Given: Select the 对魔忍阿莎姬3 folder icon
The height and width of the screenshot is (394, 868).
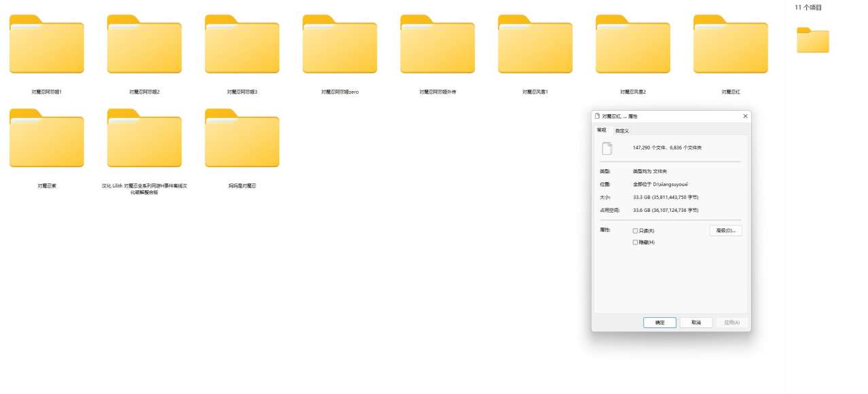Looking at the screenshot, I should (x=242, y=44).
